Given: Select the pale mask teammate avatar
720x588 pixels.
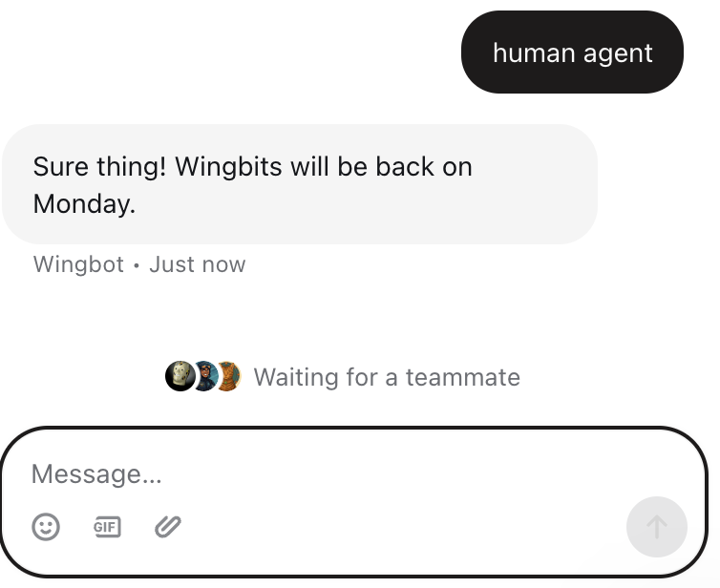Looking at the screenshot, I should [x=180, y=376].
